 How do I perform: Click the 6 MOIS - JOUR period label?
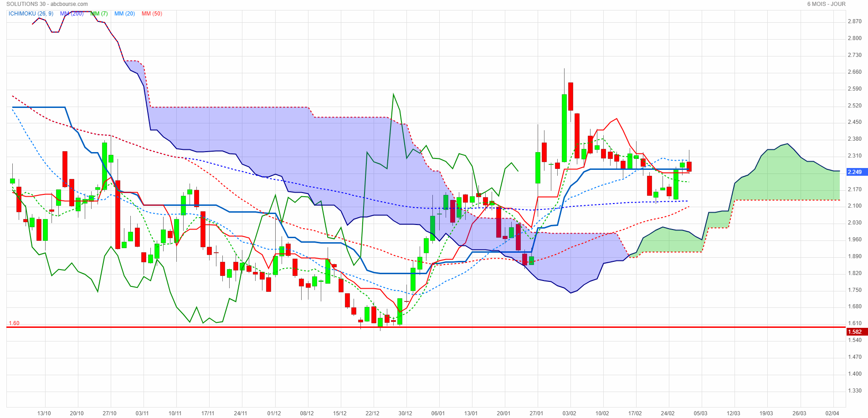[827, 4]
